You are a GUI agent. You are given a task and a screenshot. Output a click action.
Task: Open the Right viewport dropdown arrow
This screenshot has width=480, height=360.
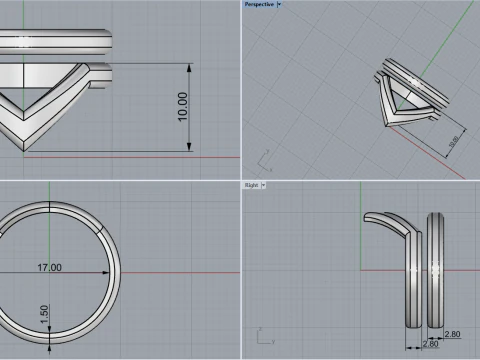[x=263, y=185]
